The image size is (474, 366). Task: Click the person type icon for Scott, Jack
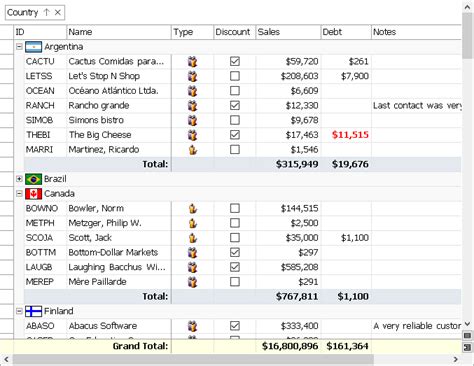click(x=193, y=238)
